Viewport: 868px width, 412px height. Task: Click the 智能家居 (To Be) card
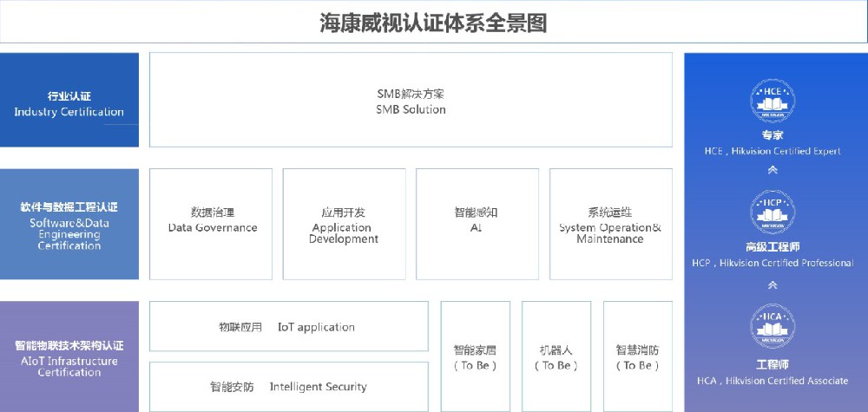coord(476,356)
